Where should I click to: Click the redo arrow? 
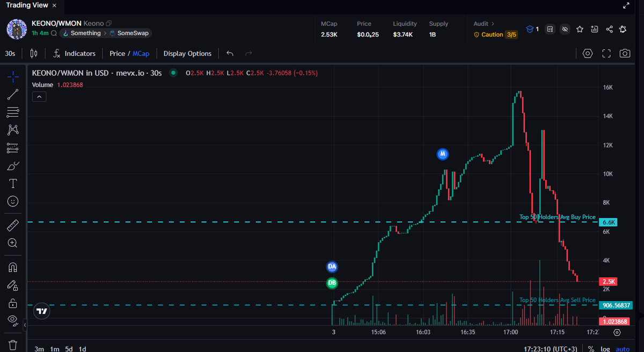pos(248,53)
